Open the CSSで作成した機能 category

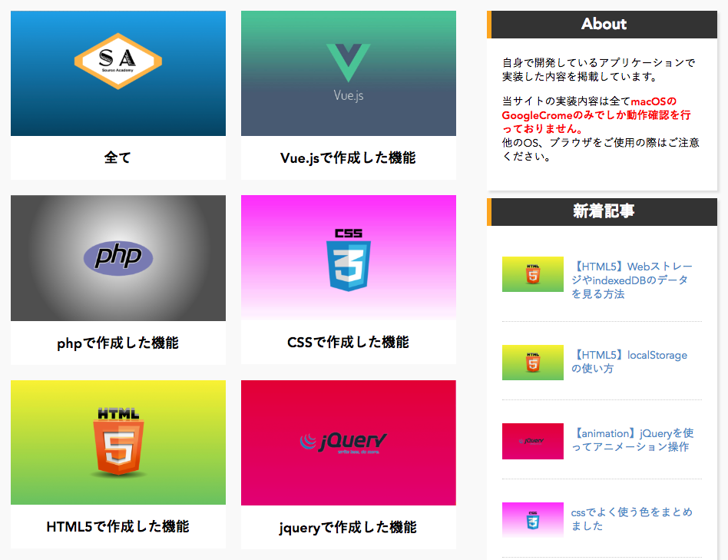tap(348, 343)
